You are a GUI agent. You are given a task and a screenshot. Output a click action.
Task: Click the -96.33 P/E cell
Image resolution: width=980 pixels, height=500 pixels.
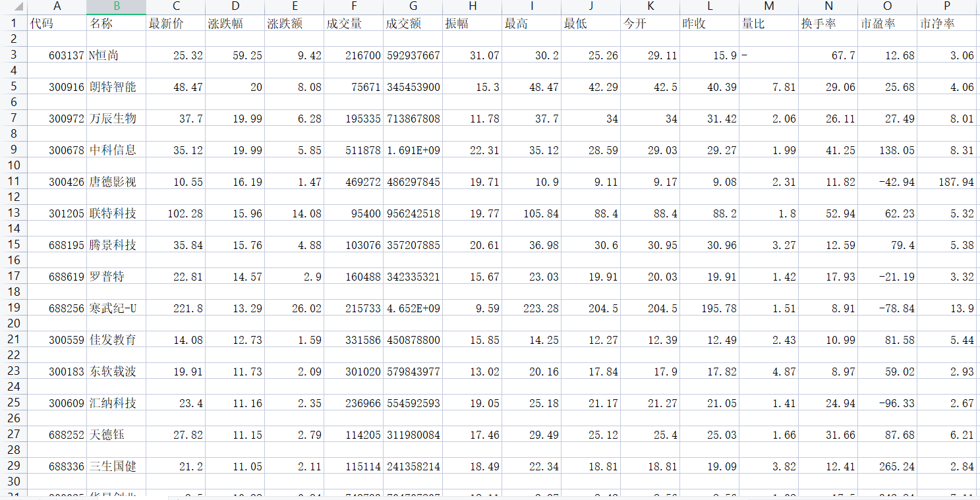888,403
